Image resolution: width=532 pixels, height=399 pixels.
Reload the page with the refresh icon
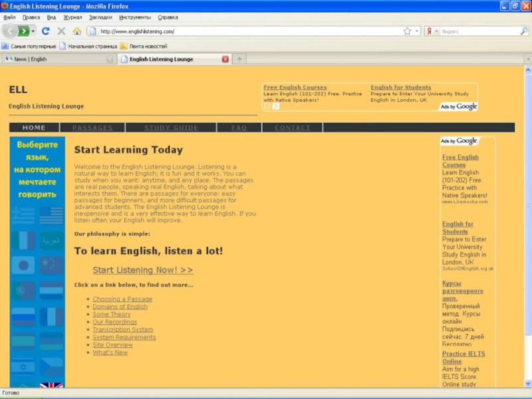[45, 31]
